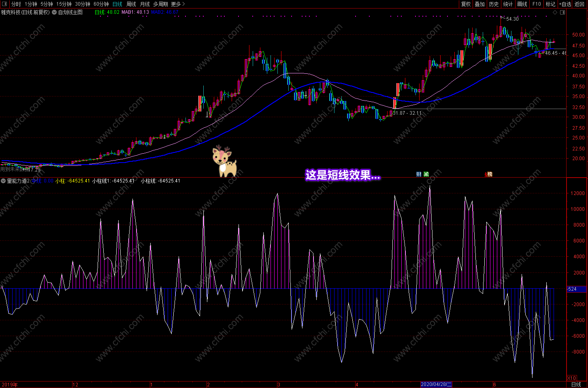Viewport: 588px width, 388px height.
Task: Click the 小柱线1: -64525.41 readout
Action: click(113, 181)
